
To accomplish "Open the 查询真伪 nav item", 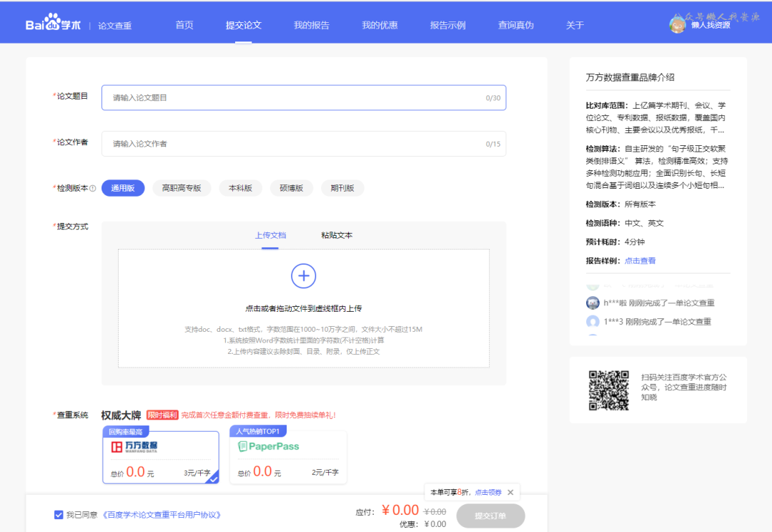I will [x=515, y=25].
